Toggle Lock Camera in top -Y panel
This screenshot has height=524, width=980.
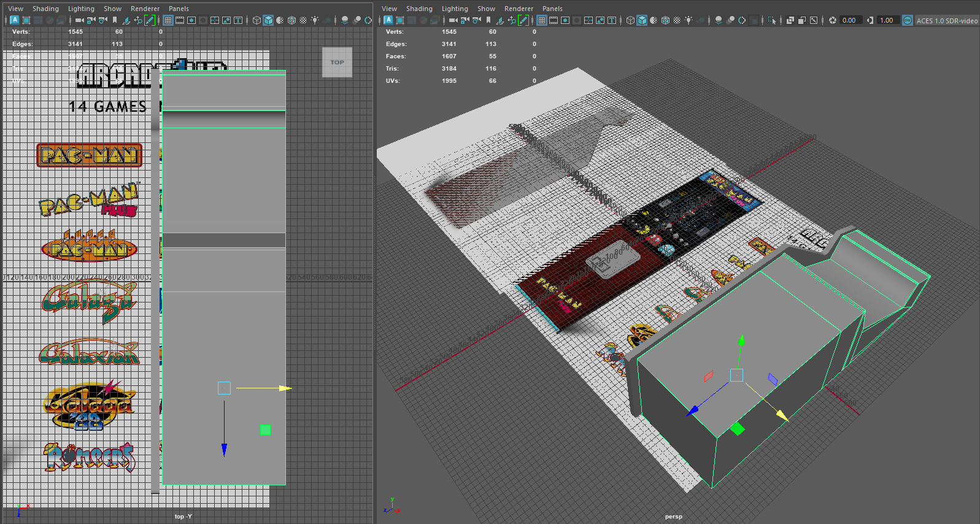tap(91, 20)
